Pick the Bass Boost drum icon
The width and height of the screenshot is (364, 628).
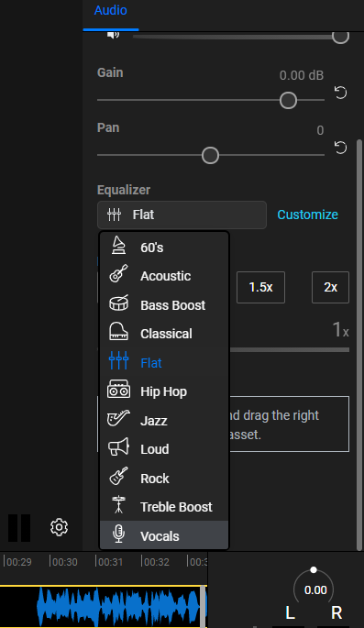point(118,303)
